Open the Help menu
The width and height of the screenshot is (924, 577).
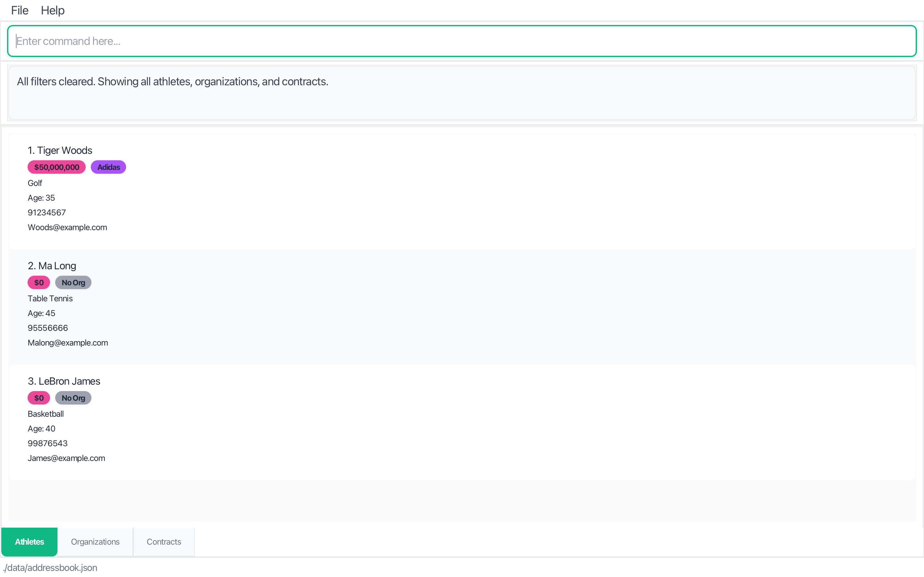(53, 10)
